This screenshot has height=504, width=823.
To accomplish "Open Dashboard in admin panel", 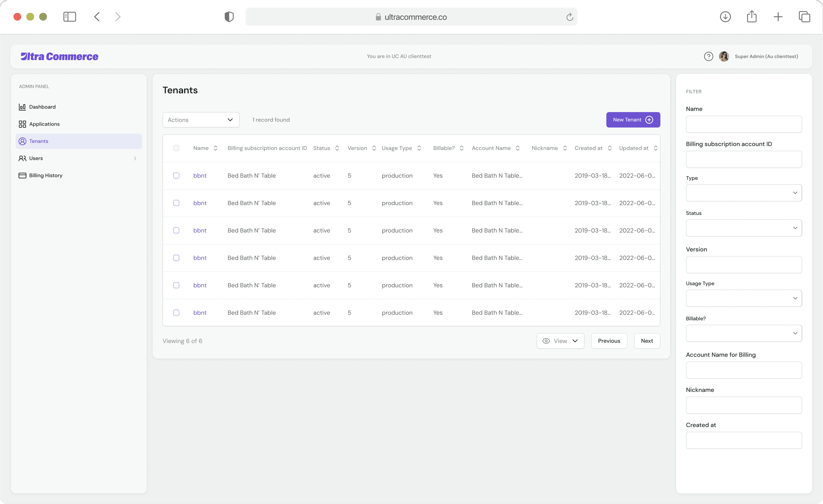I will pos(42,107).
